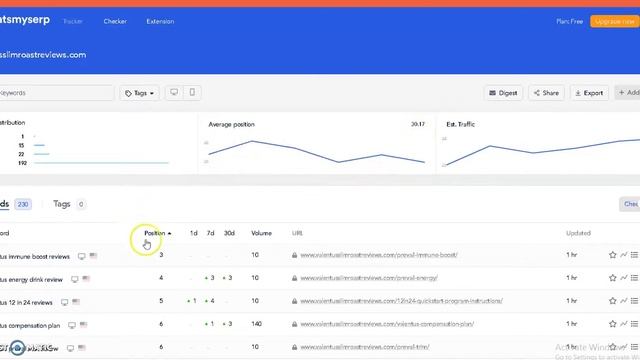Open the valentus-compensation-plan URL link
Image resolution: width=640 pixels, height=360 pixels.
tap(387, 324)
